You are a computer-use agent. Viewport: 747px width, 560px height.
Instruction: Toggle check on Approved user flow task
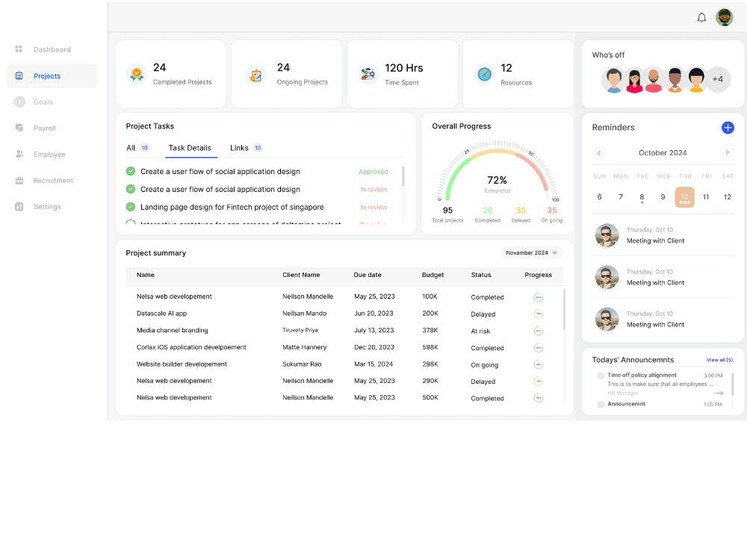(x=131, y=172)
